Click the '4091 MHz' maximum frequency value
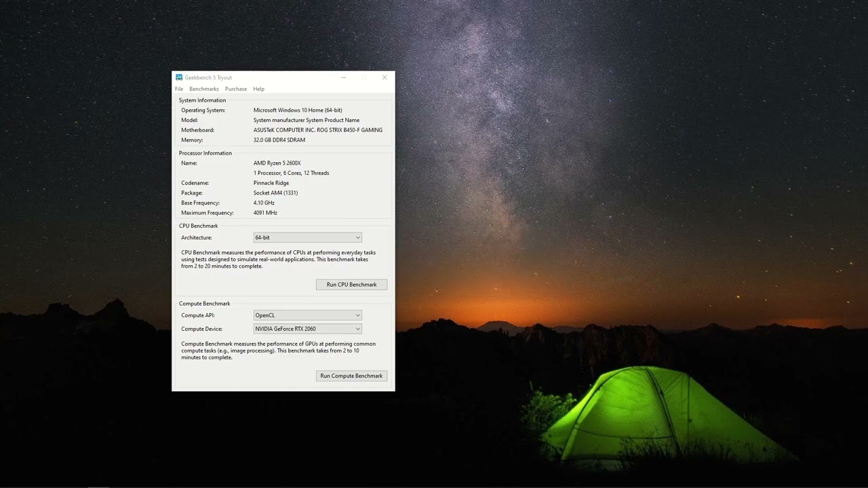This screenshot has height=488, width=868. [x=265, y=213]
